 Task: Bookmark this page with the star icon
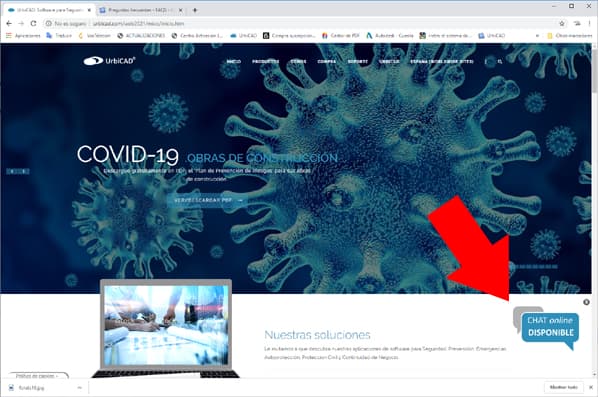(x=562, y=24)
